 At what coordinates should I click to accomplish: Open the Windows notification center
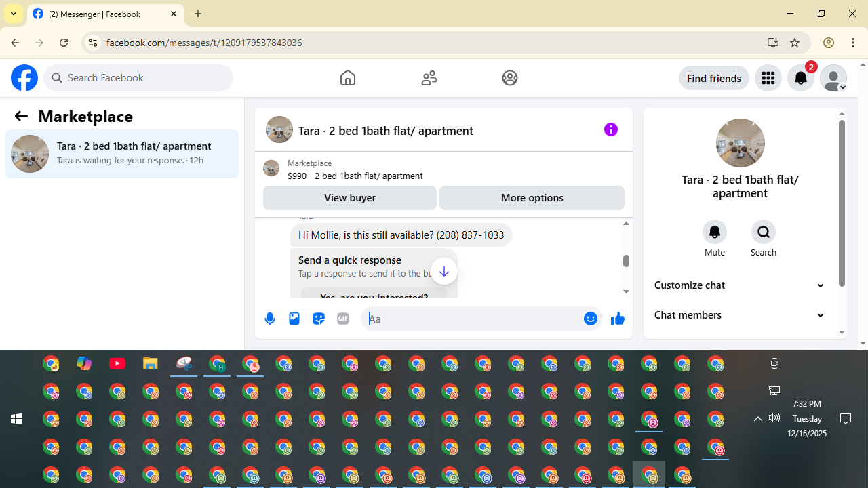(846, 419)
